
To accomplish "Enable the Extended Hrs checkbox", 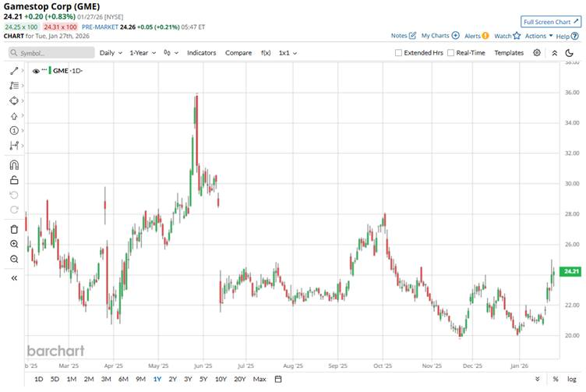I will pyautogui.click(x=398, y=53).
